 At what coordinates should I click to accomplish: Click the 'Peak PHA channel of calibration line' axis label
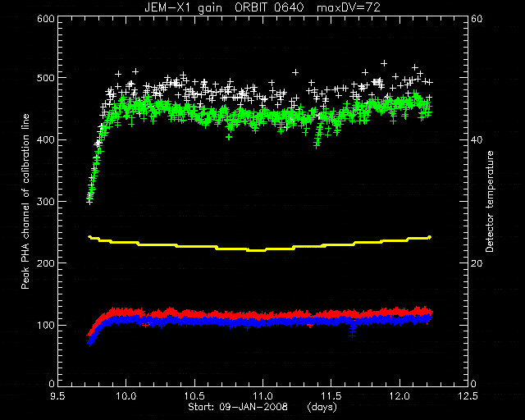[25, 201]
